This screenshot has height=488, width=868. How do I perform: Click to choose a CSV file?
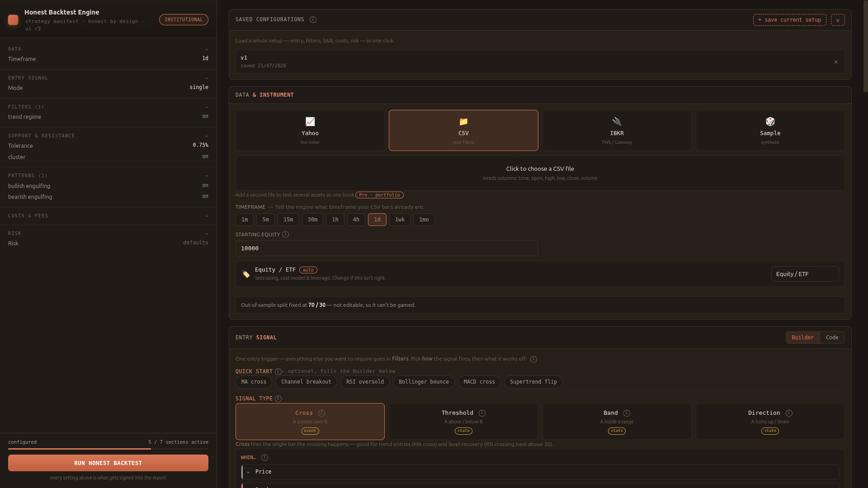tap(540, 173)
